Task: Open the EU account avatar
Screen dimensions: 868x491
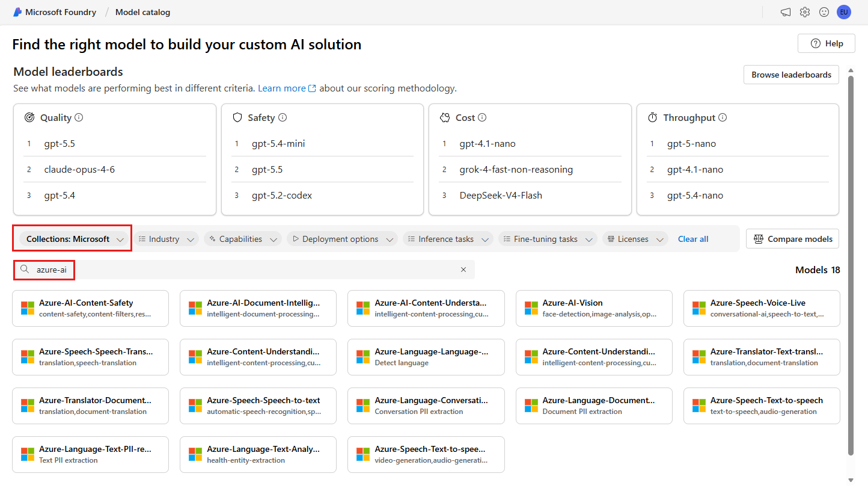Action: click(844, 12)
